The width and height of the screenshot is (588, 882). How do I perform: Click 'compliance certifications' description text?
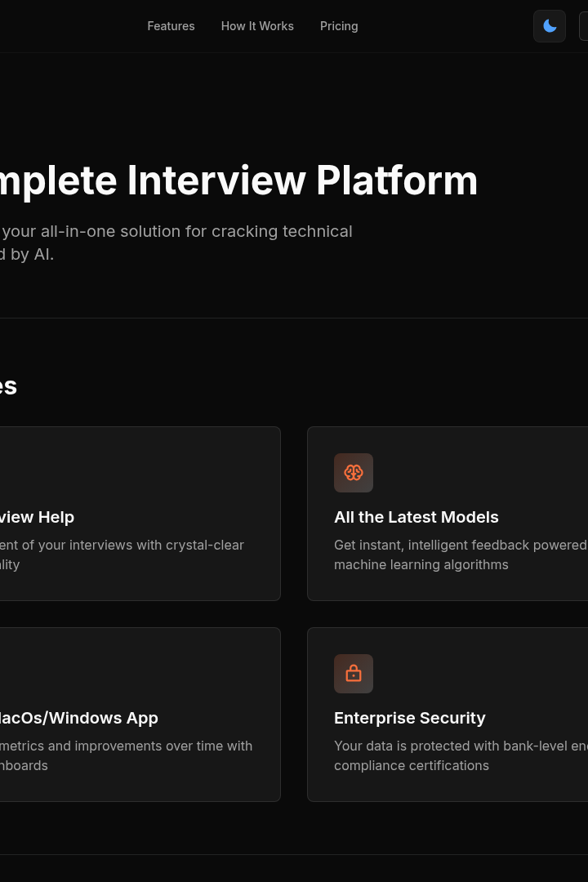(x=412, y=765)
